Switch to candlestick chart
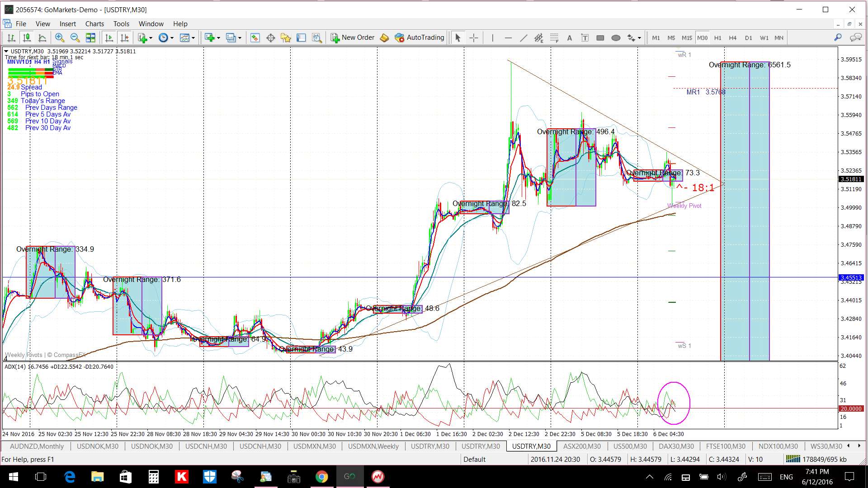The height and width of the screenshot is (488, 868). pos(27,38)
